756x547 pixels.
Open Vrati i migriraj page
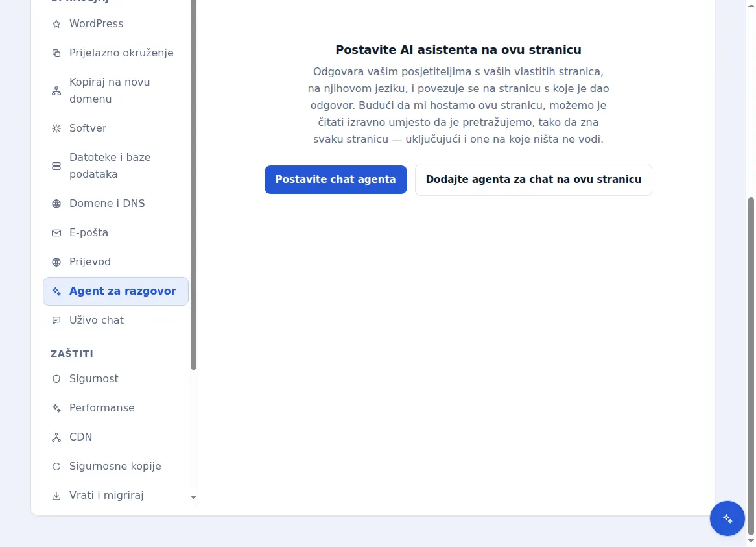click(x=115, y=495)
